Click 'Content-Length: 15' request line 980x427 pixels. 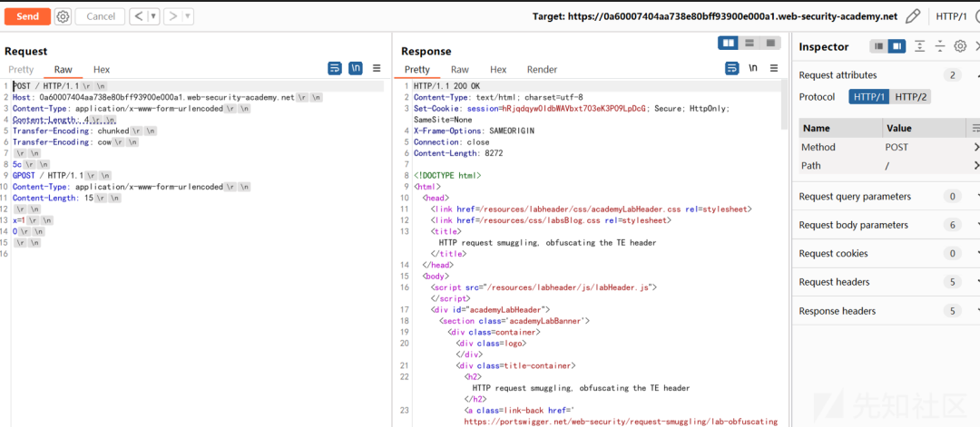(x=66, y=199)
